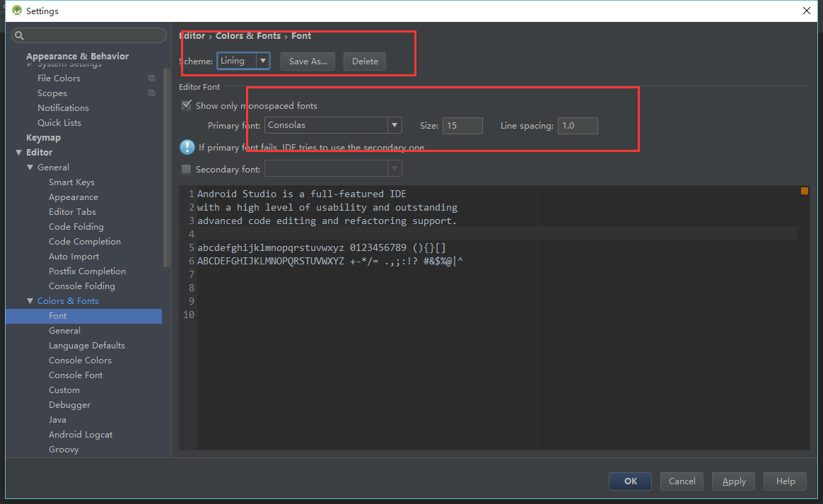Click the font Size field

(462, 126)
